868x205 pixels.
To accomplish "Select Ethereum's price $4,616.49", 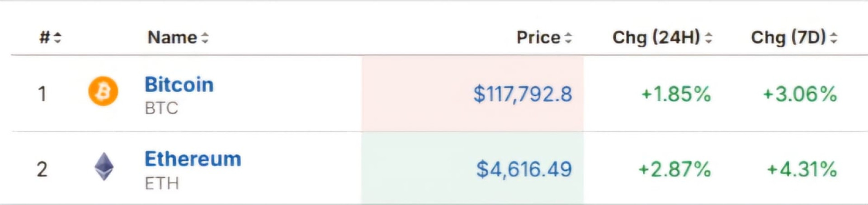I will [524, 169].
